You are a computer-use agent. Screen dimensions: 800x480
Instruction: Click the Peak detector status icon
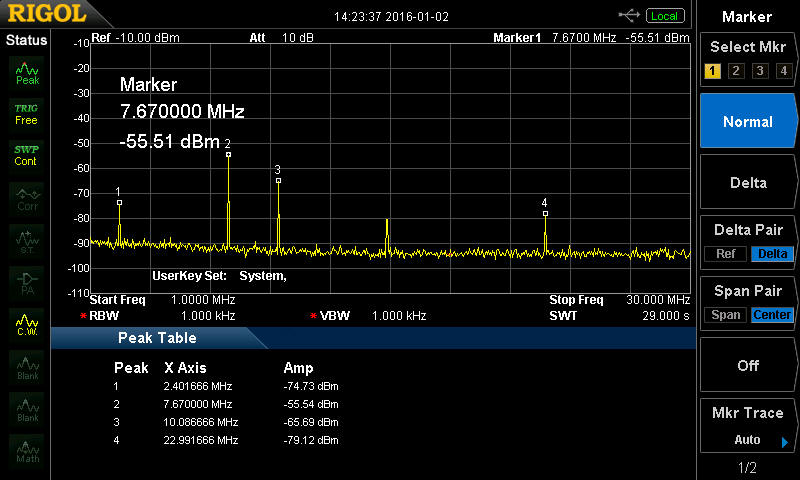click(x=27, y=72)
